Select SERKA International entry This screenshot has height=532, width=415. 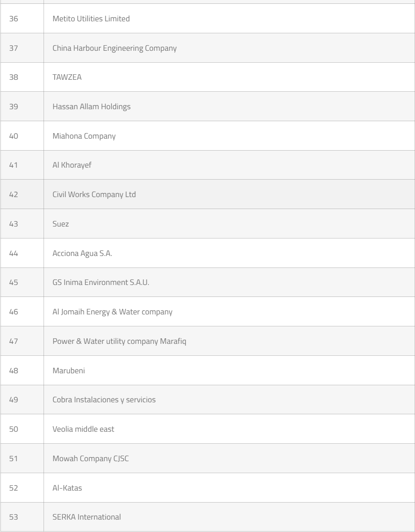87,517
